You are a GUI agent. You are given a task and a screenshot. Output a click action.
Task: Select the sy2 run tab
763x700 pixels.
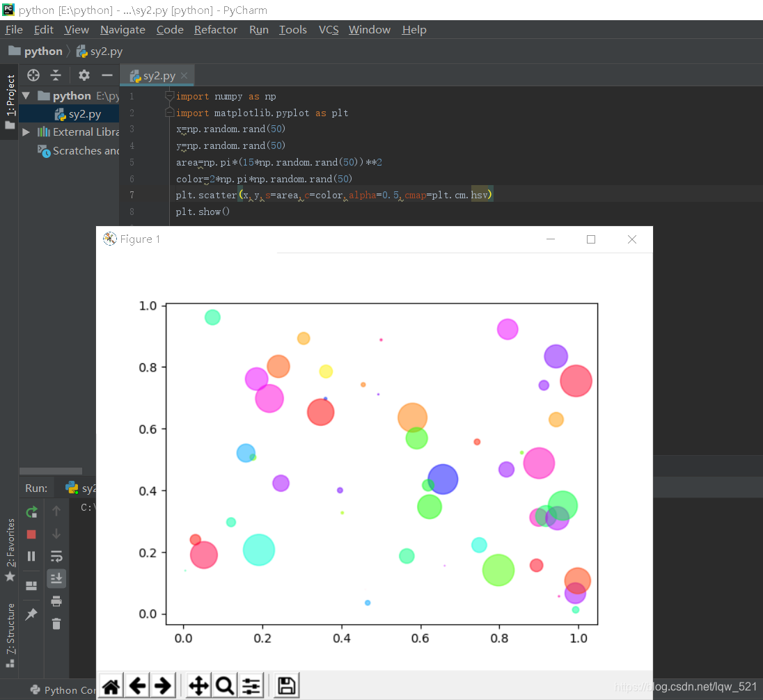pyautogui.click(x=81, y=488)
